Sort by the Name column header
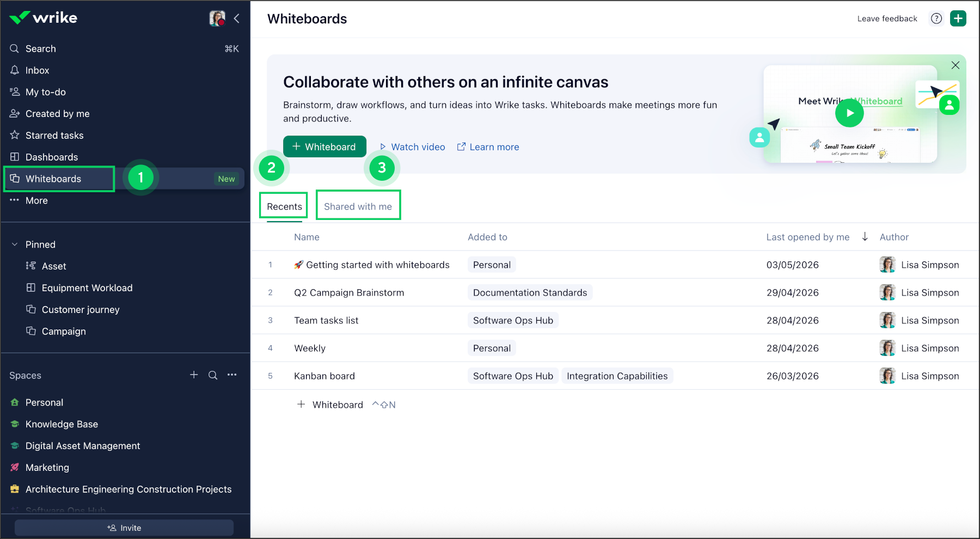 point(307,237)
